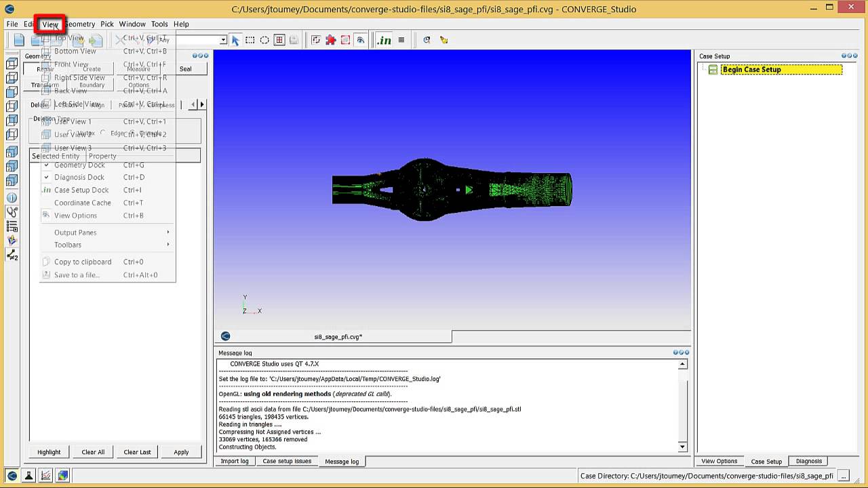Choose Case Setup Dock from View menu

click(x=107, y=190)
